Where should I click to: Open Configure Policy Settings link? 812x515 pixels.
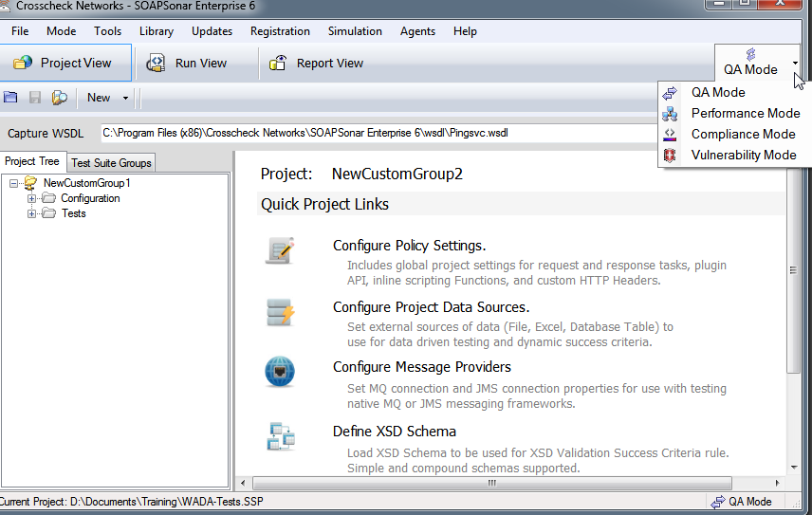coord(409,246)
